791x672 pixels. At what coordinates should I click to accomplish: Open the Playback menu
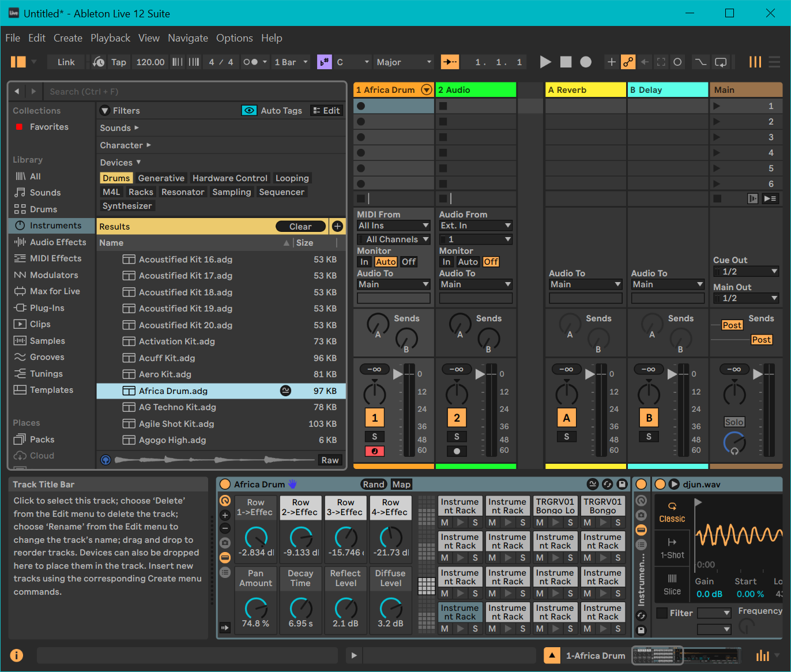coord(110,38)
